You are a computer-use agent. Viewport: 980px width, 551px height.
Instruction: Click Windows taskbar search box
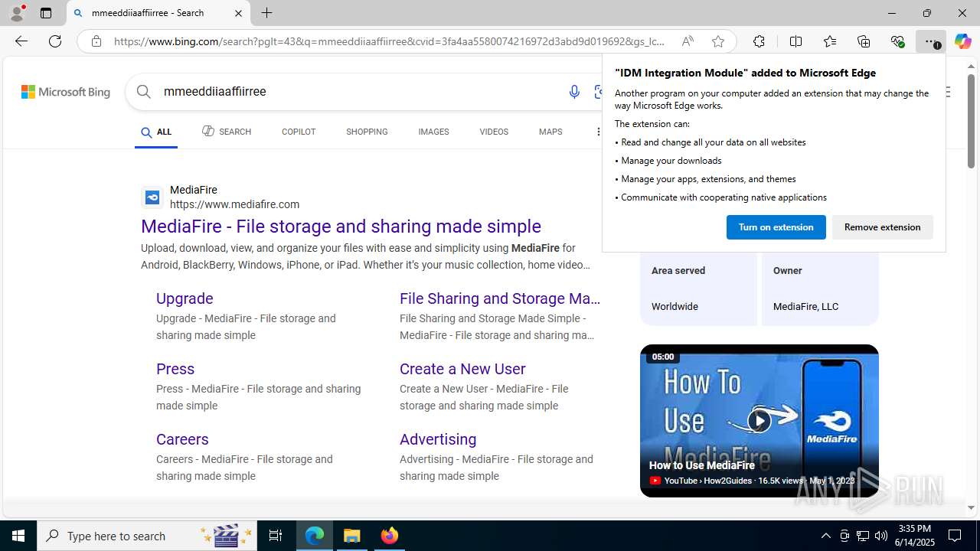[x=145, y=536]
